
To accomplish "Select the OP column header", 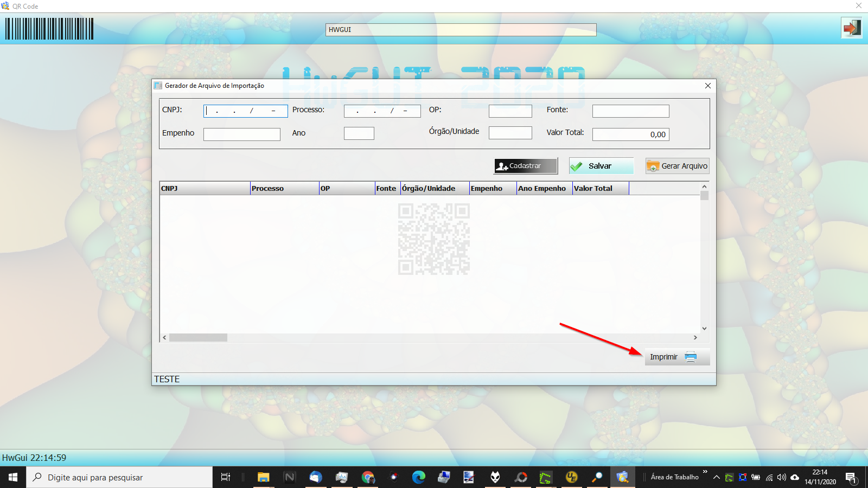I will tap(347, 188).
